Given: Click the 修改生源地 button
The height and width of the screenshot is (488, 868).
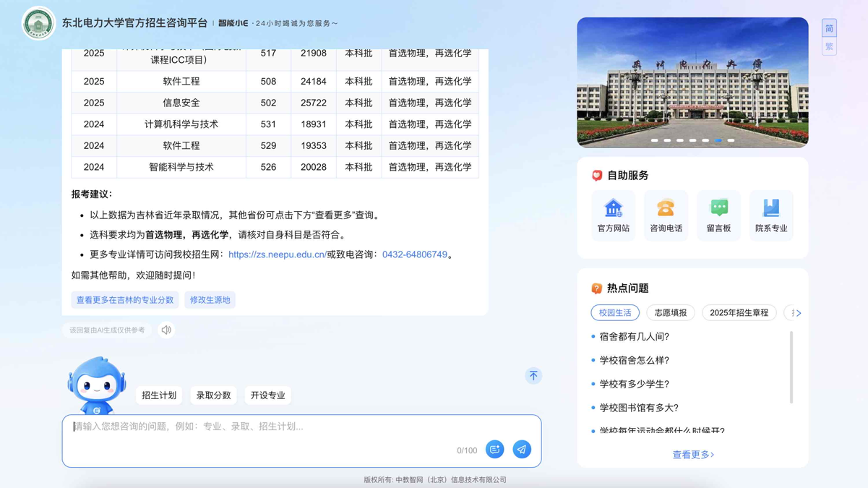Looking at the screenshot, I should click(210, 300).
